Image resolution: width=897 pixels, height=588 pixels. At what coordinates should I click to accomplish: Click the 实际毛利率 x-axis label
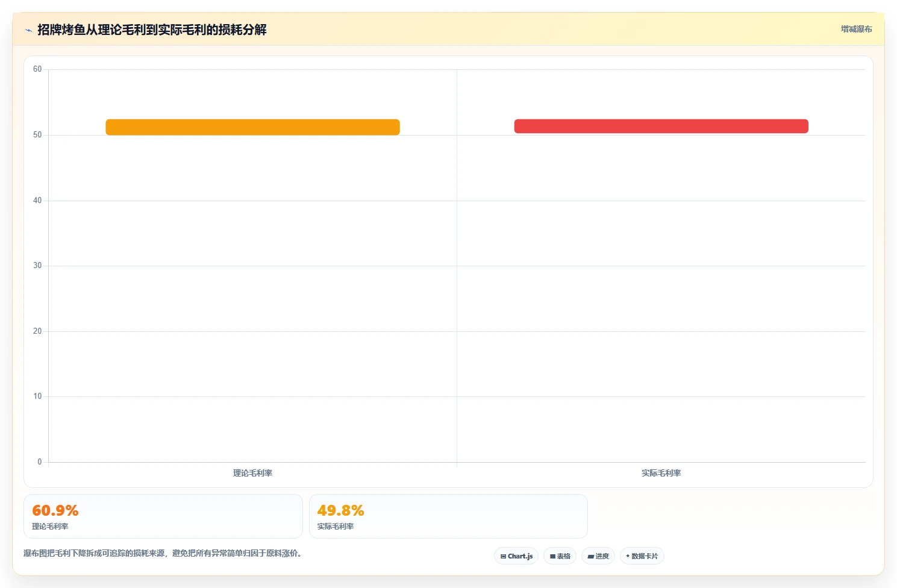click(x=661, y=473)
